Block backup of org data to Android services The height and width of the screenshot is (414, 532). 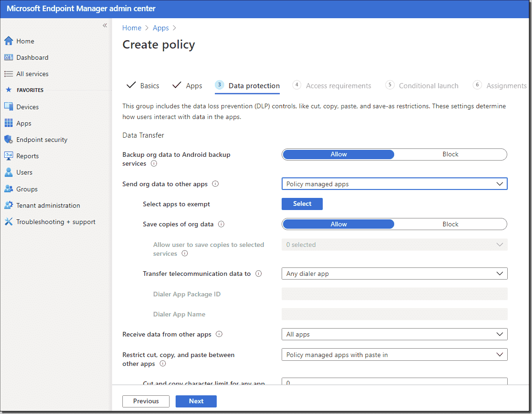point(450,154)
